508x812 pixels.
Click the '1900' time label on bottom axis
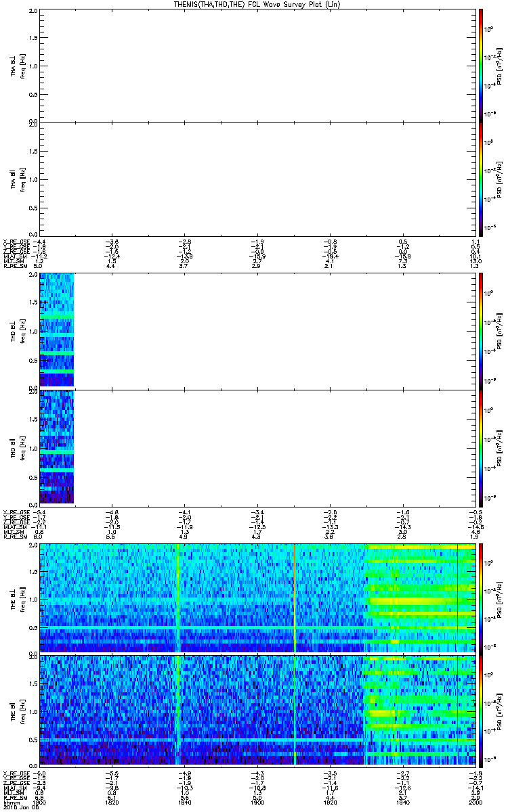256,802
